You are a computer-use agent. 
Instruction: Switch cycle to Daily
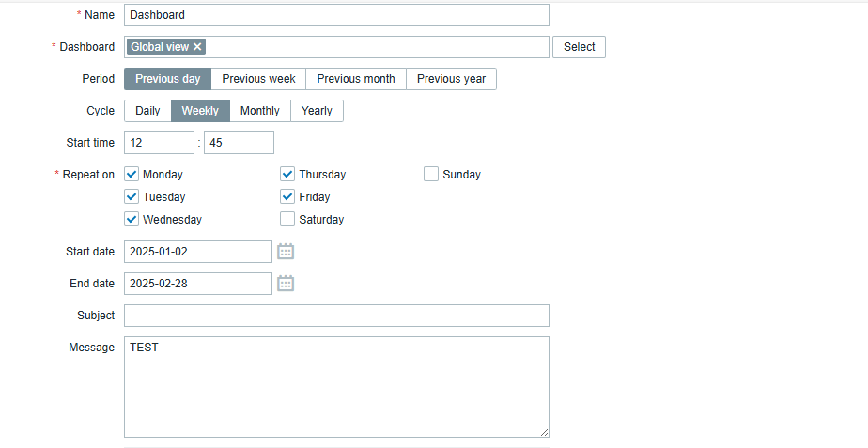pos(147,111)
